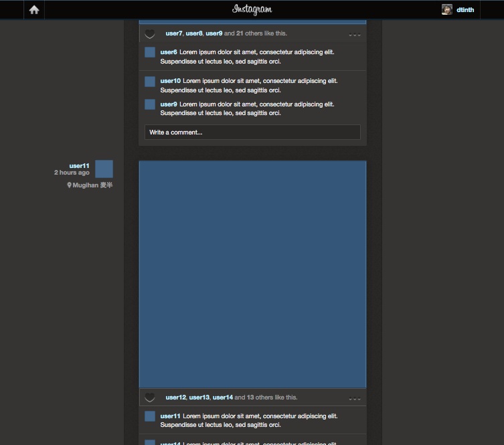Viewport: 504px width, 445px height.
Task: Click user9's comment avatar
Action: 150,104
